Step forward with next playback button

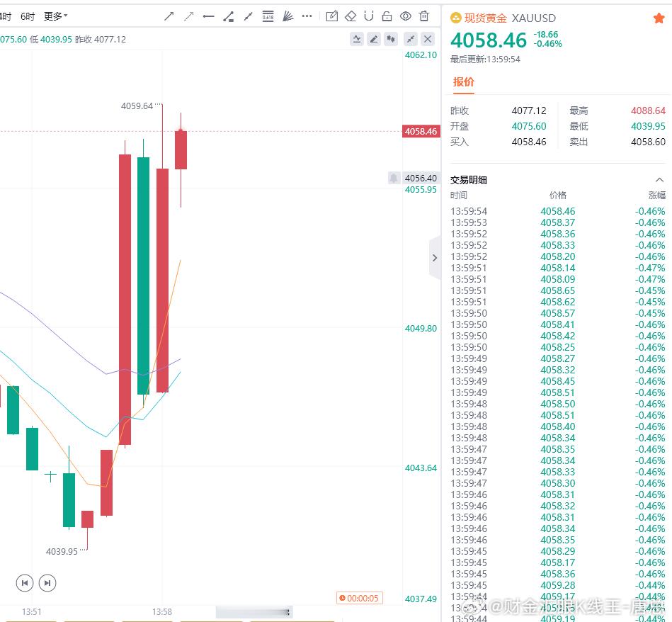click(x=47, y=582)
